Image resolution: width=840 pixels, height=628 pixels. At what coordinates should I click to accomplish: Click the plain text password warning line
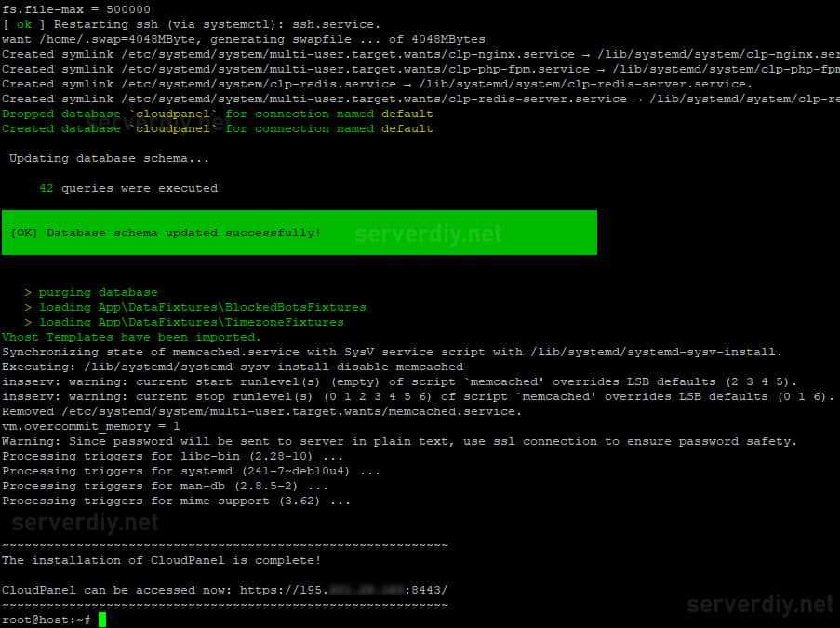[x=399, y=441]
